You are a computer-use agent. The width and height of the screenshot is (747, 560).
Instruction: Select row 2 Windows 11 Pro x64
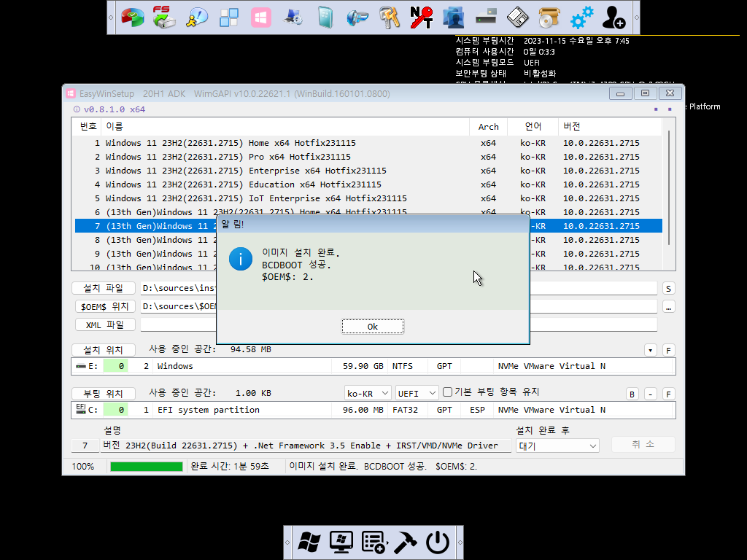click(x=368, y=157)
